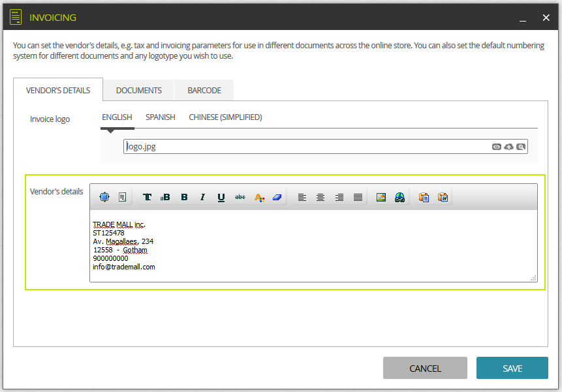Screen dimensions: 562x392
Task: Open the text color picker icon
Action: click(259, 197)
